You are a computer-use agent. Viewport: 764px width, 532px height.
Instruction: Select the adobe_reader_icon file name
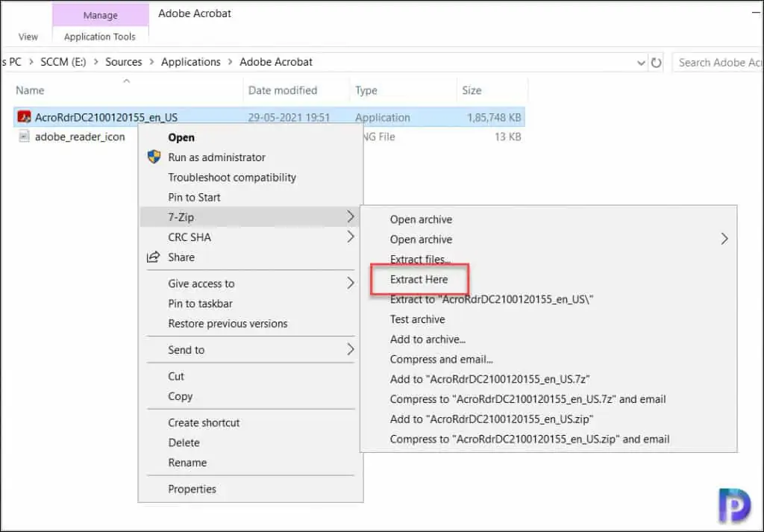pyautogui.click(x=80, y=137)
